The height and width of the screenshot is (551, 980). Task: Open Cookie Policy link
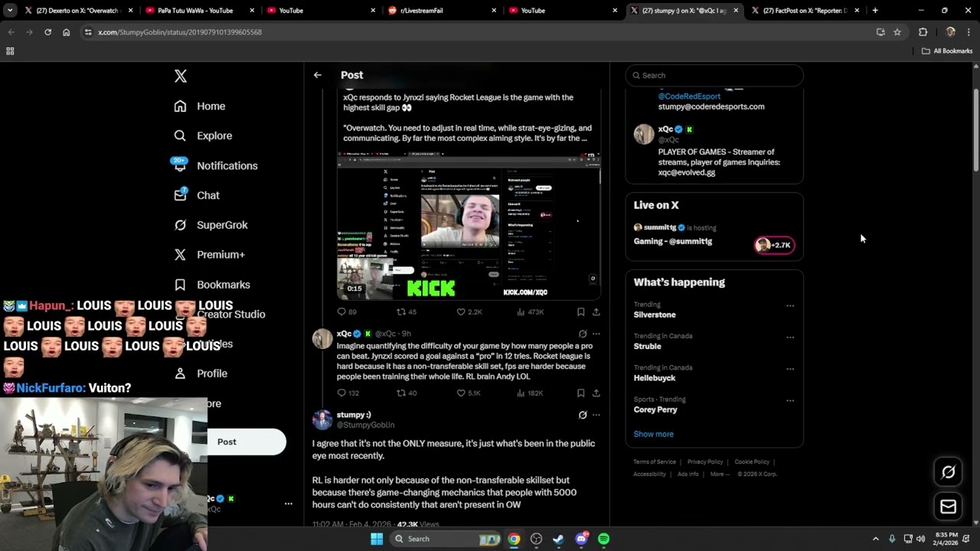tap(752, 462)
